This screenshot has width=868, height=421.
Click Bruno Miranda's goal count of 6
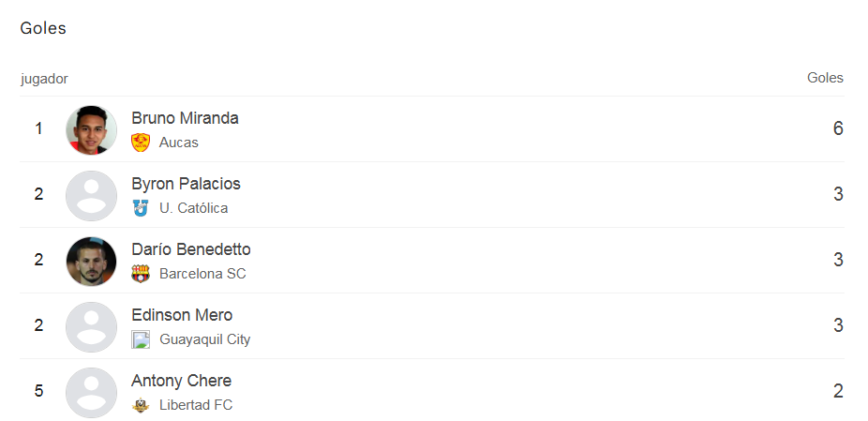[x=838, y=128]
